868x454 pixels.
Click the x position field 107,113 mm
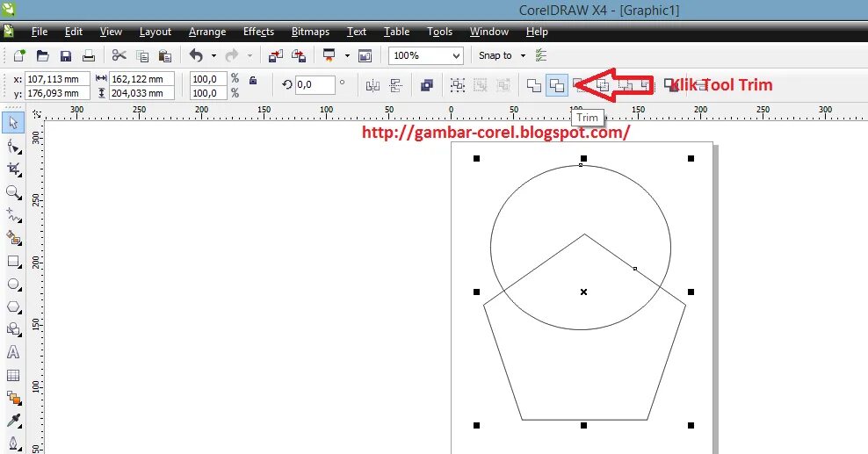pyautogui.click(x=58, y=79)
